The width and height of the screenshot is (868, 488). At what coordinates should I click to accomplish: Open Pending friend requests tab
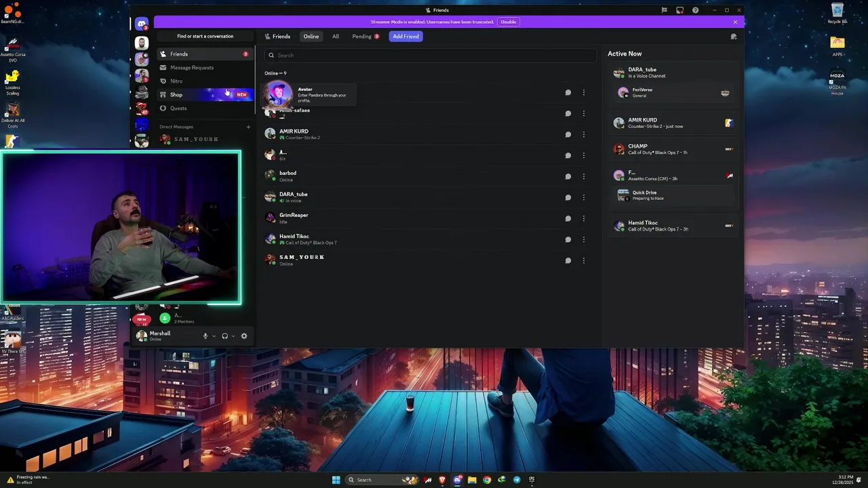click(x=366, y=37)
